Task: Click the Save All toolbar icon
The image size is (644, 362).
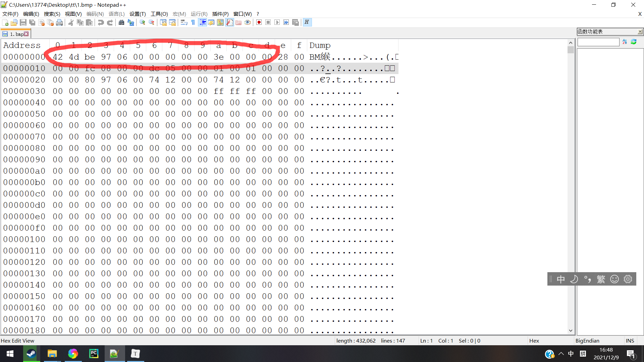Action: coord(32,22)
